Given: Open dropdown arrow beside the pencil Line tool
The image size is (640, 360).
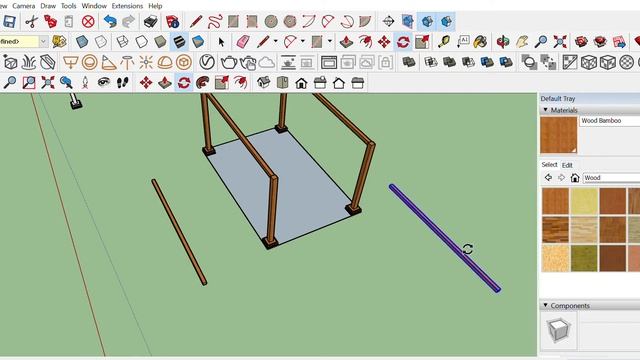Looking at the screenshot, I should click(276, 42).
